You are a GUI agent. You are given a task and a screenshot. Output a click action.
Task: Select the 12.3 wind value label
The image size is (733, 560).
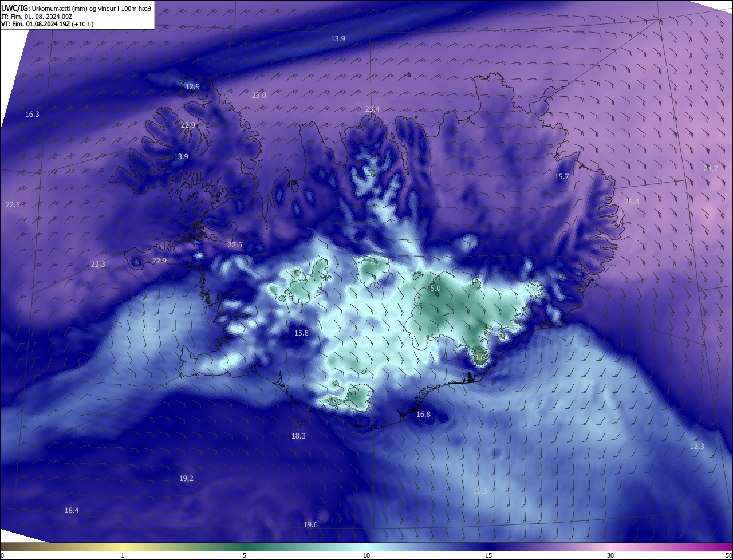pyautogui.click(x=697, y=447)
